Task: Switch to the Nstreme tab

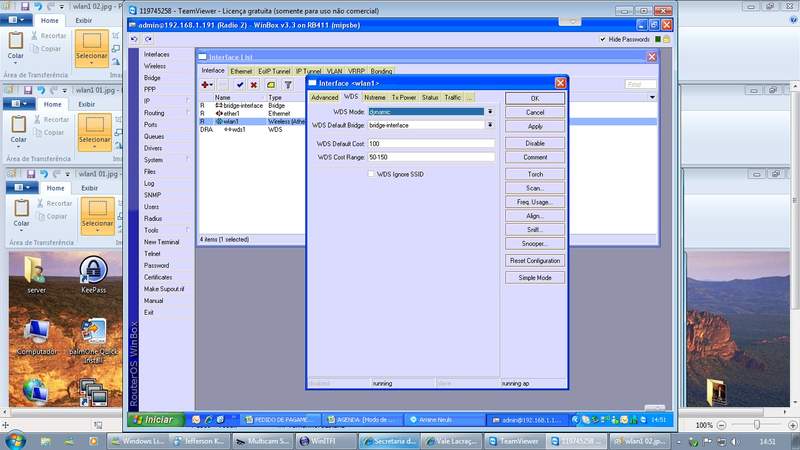Action: (x=374, y=97)
